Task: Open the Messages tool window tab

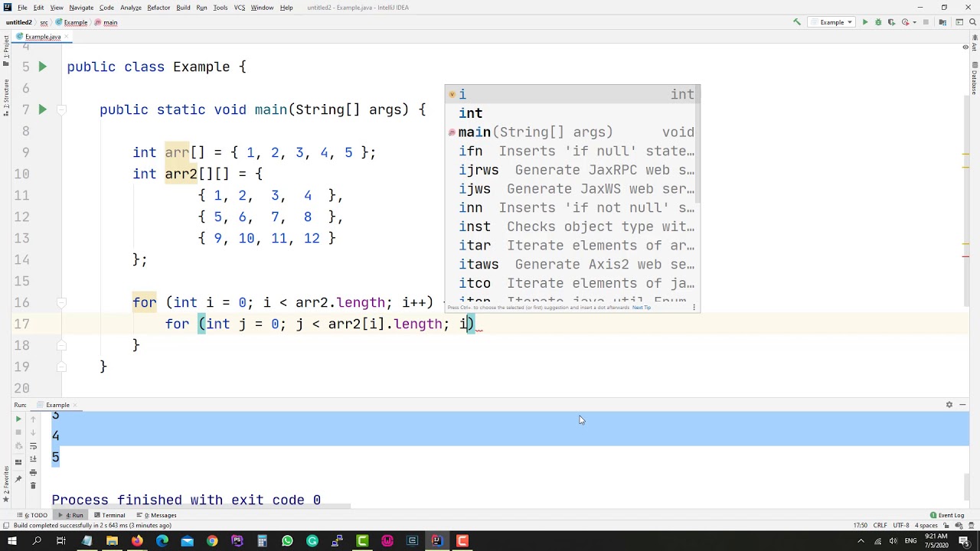Action: pyautogui.click(x=156, y=515)
